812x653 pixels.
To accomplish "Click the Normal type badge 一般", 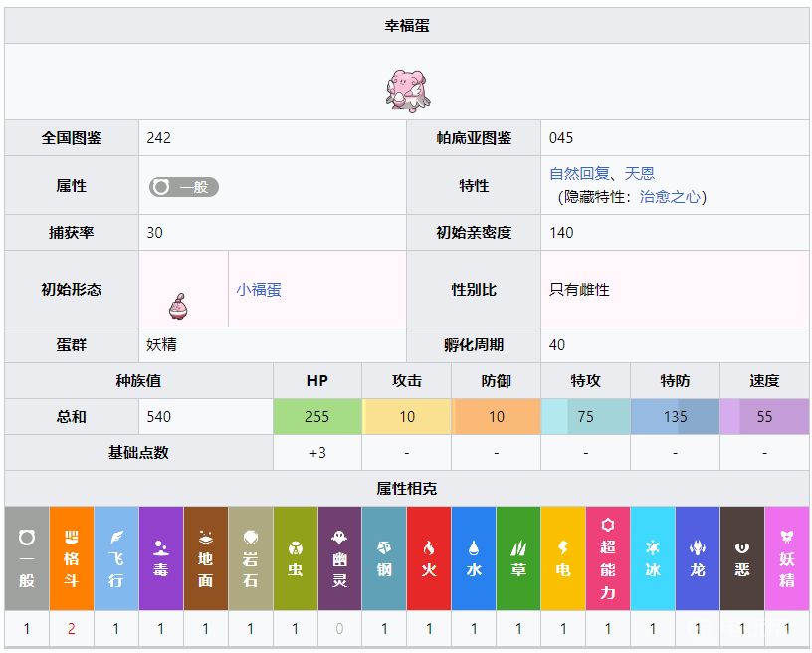I will [x=184, y=187].
